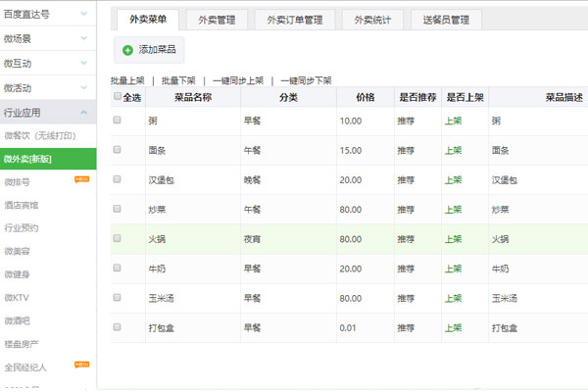Select the 炒菜 row checkbox

(x=117, y=209)
